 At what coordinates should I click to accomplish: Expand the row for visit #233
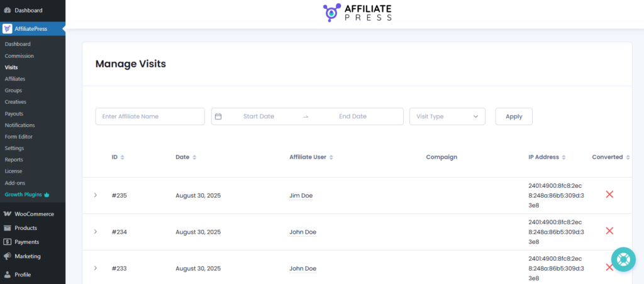tap(96, 268)
